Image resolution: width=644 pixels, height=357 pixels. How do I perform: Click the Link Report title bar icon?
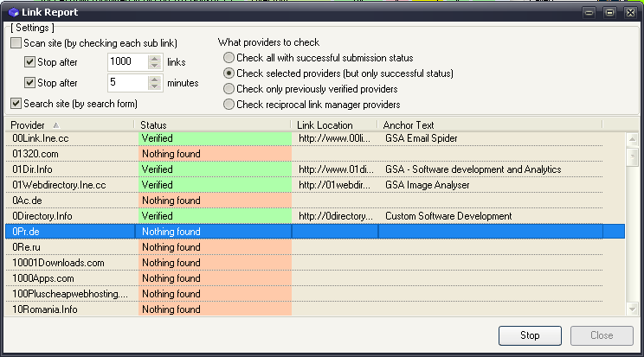pyautogui.click(x=11, y=12)
